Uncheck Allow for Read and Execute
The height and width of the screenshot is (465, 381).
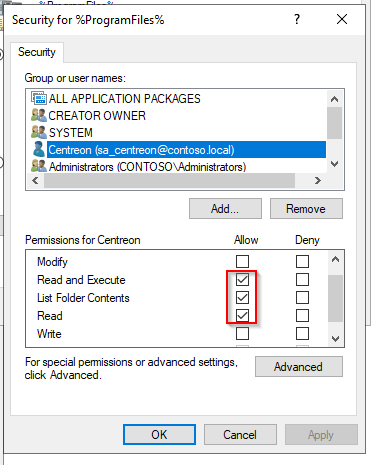tap(242, 280)
